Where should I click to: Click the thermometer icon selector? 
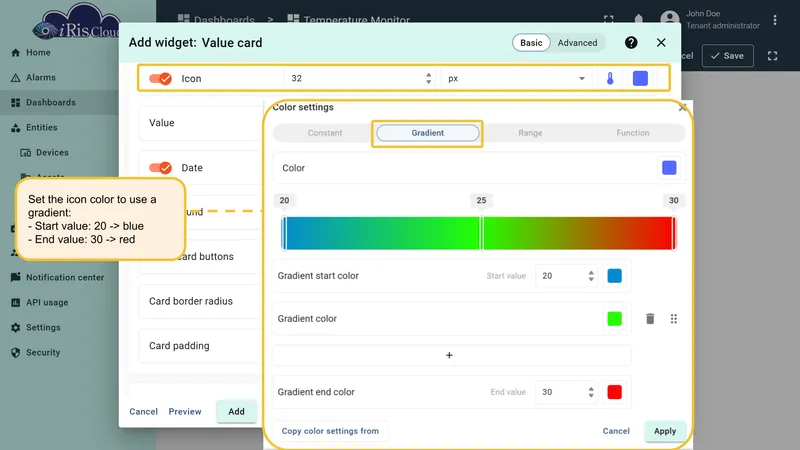click(610, 79)
